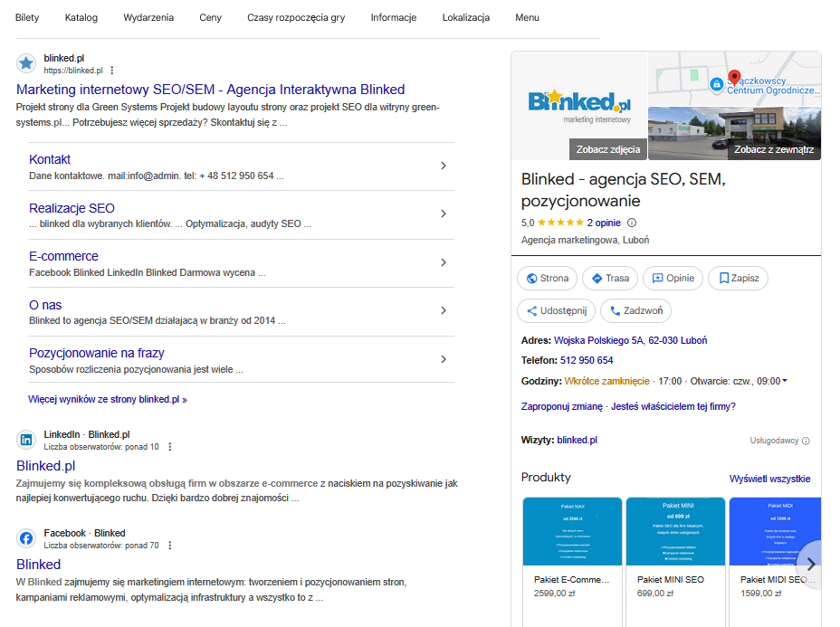
Task: Click the red map pin marker
Action: 734,80
